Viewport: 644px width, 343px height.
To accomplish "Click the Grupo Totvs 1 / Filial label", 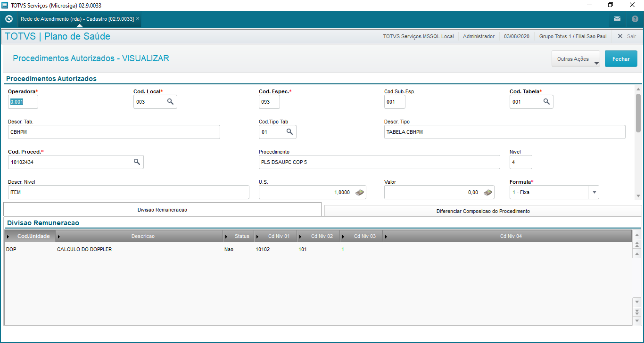I will pos(573,36).
